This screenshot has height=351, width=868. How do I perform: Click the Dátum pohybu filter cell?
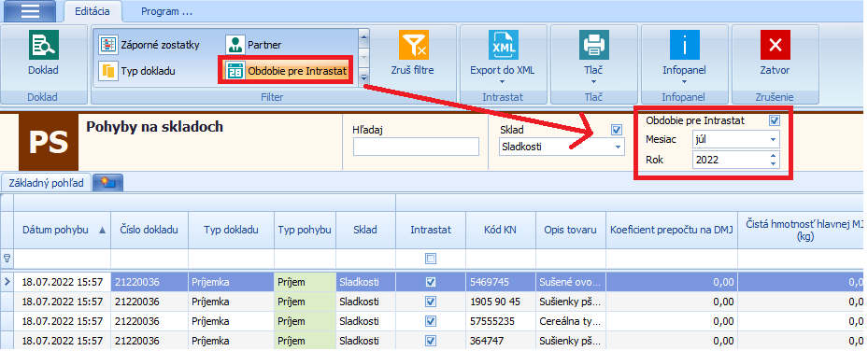(62, 259)
